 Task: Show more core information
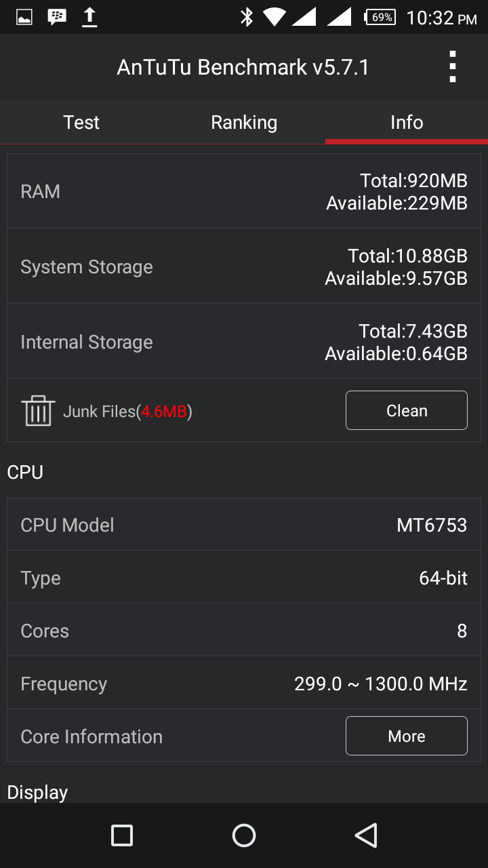[407, 736]
